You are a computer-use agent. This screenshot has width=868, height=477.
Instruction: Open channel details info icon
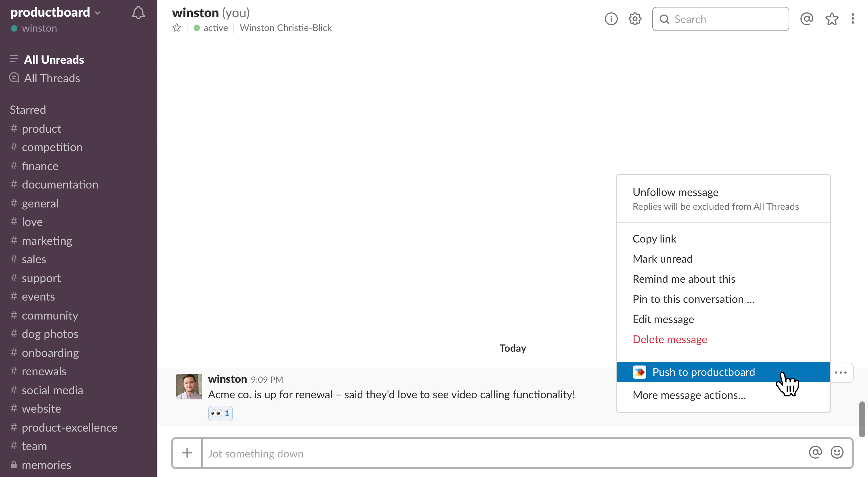click(x=611, y=19)
